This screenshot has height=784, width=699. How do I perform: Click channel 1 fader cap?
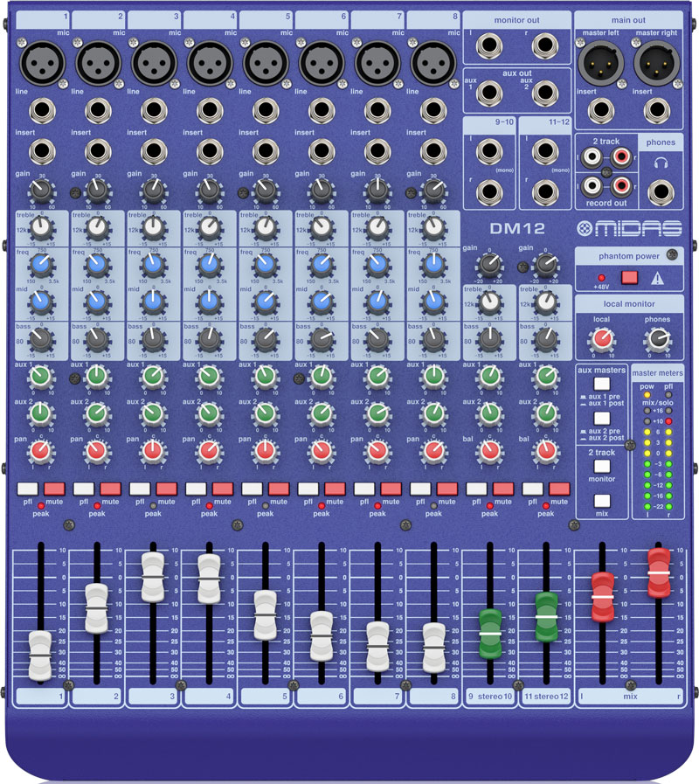(x=40, y=656)
